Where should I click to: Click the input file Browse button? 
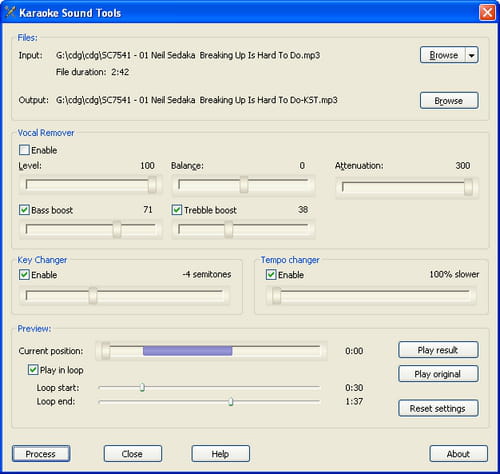pos(443,55)
